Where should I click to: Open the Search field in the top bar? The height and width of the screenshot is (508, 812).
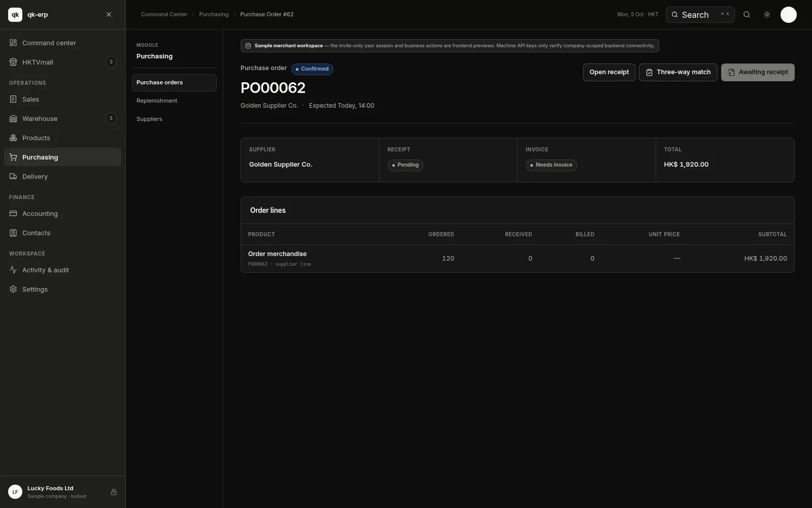(700, 15)
